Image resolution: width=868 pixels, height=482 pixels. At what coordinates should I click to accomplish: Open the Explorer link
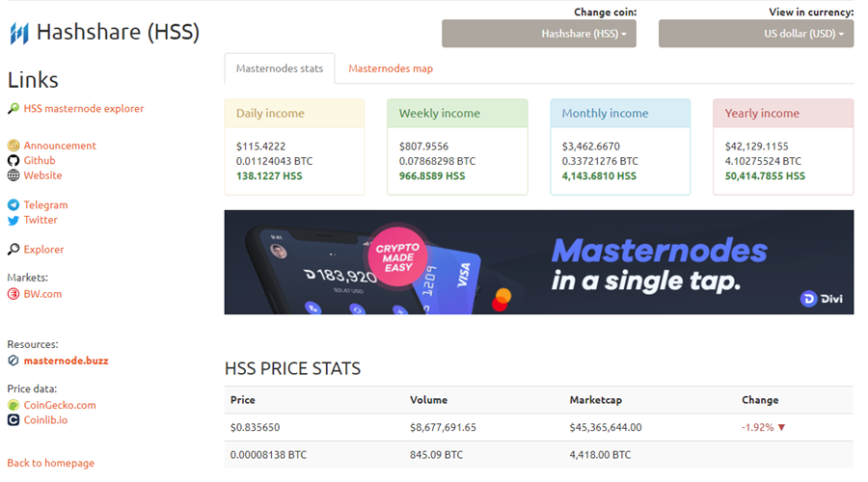(x=43, y=250)
